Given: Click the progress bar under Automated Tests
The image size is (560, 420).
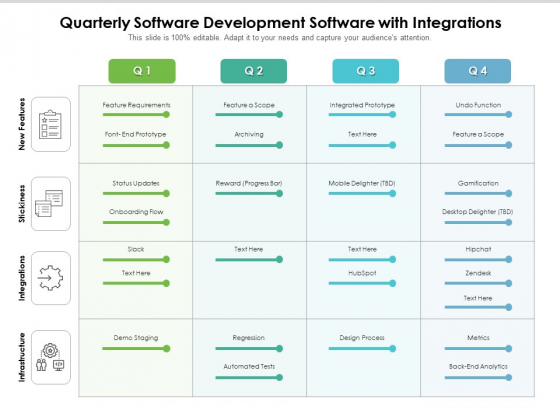Looking at the screenshot, I should [249, 378].
